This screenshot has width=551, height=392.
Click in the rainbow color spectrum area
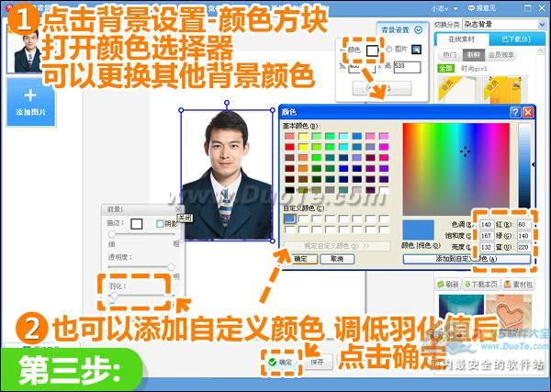pos(455,169)
